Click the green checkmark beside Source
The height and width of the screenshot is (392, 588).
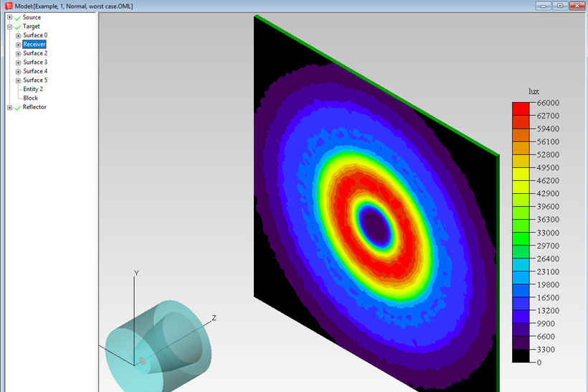[x=17, y=17]
